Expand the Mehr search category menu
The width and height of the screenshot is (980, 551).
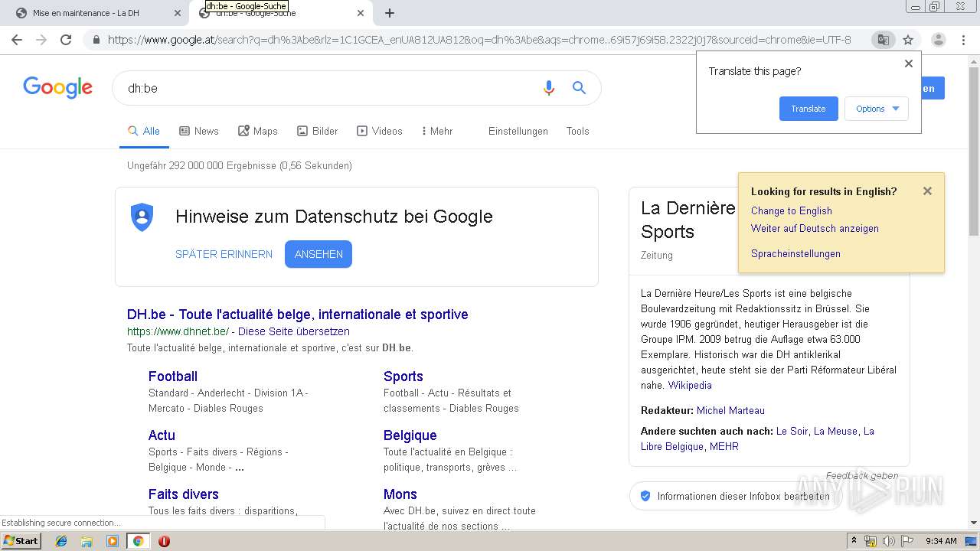click(437, 131)
